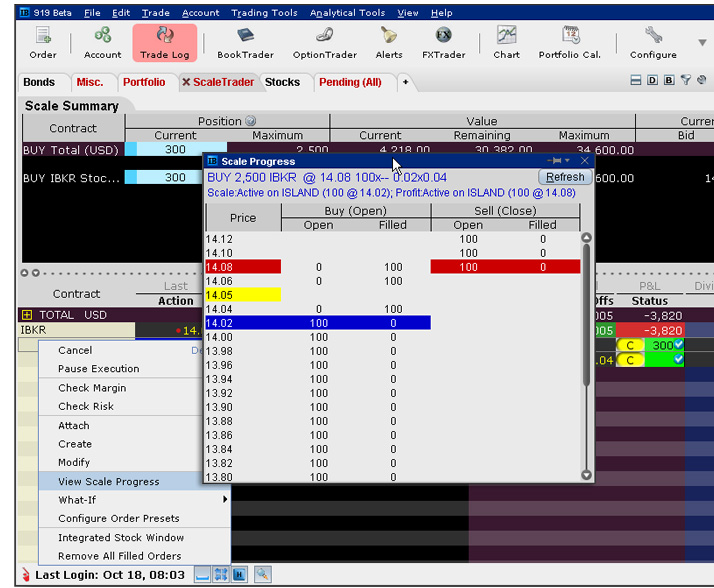Click the Scale Progress scrollbar down arrow
This screenshot has width=714, height=588.
586,475
